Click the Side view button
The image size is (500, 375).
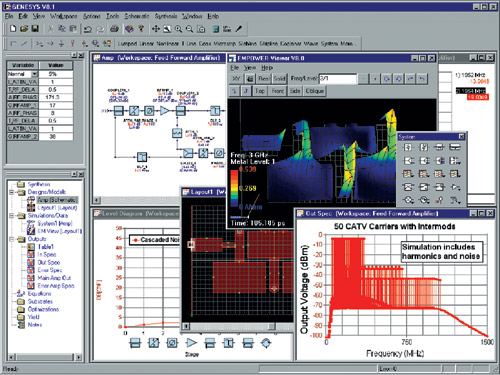coord(295,91)
